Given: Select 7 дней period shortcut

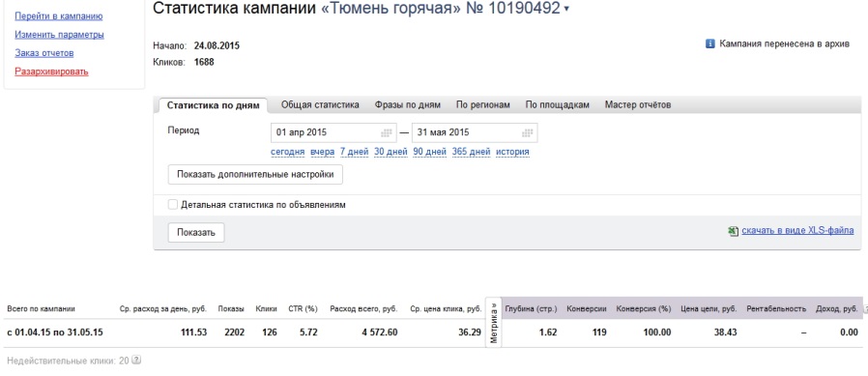Looking at the screenshot, I should click(x=355, y=152).
